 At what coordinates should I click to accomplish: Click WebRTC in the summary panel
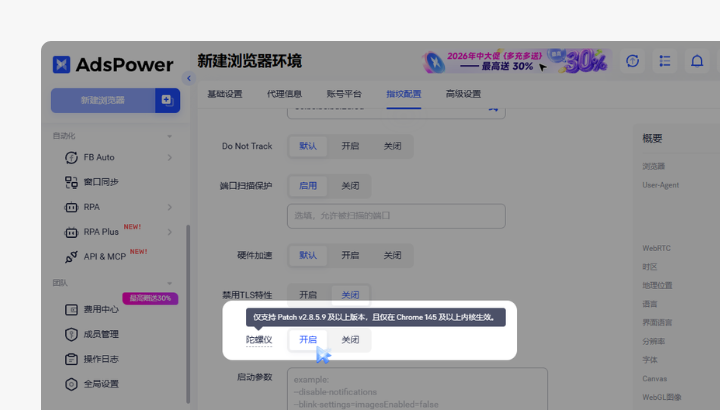656,248
